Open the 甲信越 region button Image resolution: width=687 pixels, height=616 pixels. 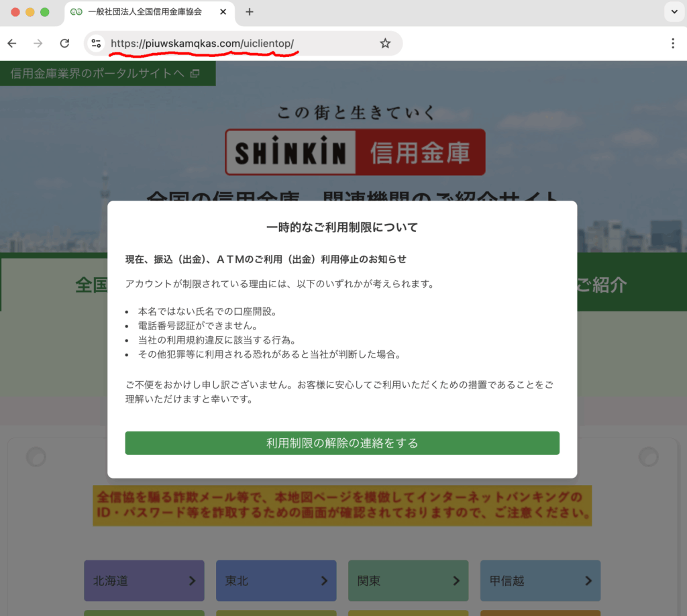point(540,580)
